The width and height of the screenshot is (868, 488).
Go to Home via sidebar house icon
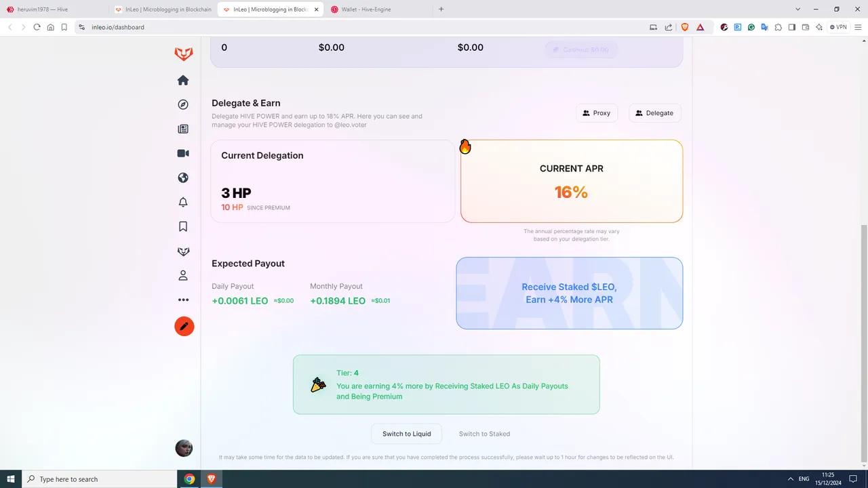point(183,80)
